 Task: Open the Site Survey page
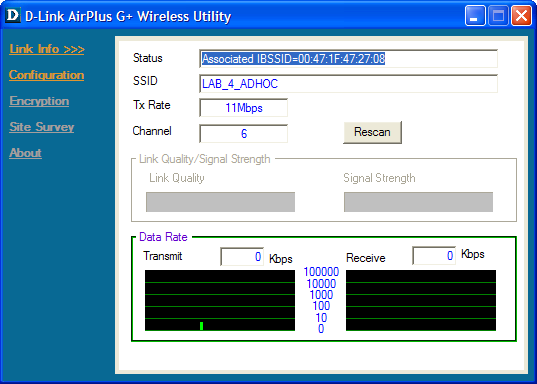42,127
